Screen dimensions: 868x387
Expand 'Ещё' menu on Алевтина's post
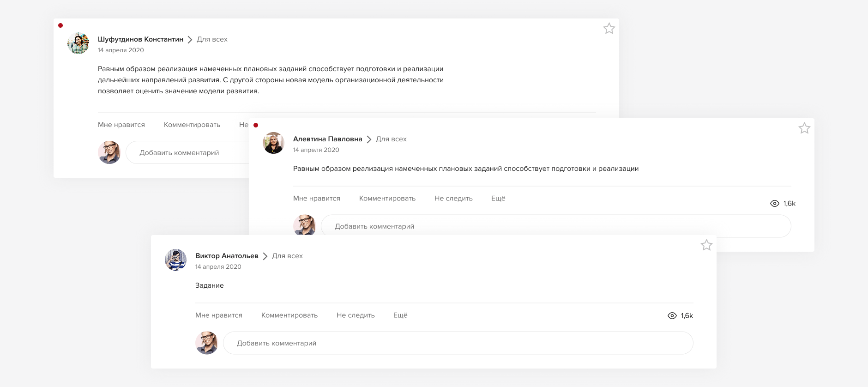pos(498,199)
